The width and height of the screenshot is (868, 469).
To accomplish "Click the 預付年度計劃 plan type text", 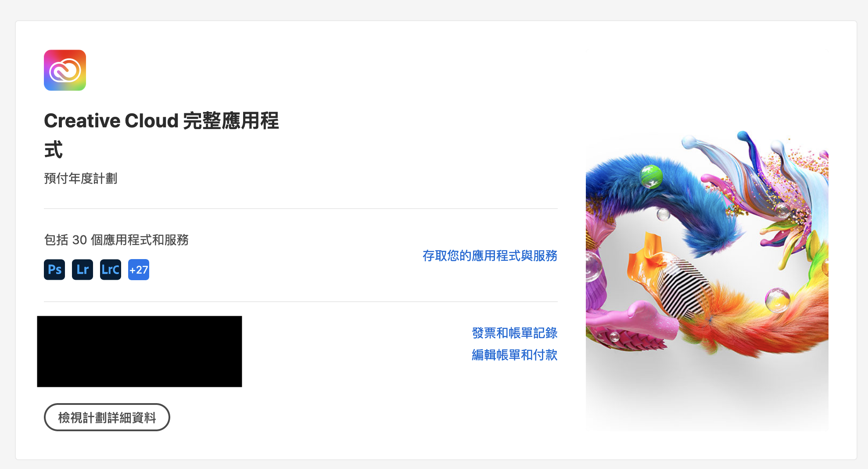I will coord(81,178).
